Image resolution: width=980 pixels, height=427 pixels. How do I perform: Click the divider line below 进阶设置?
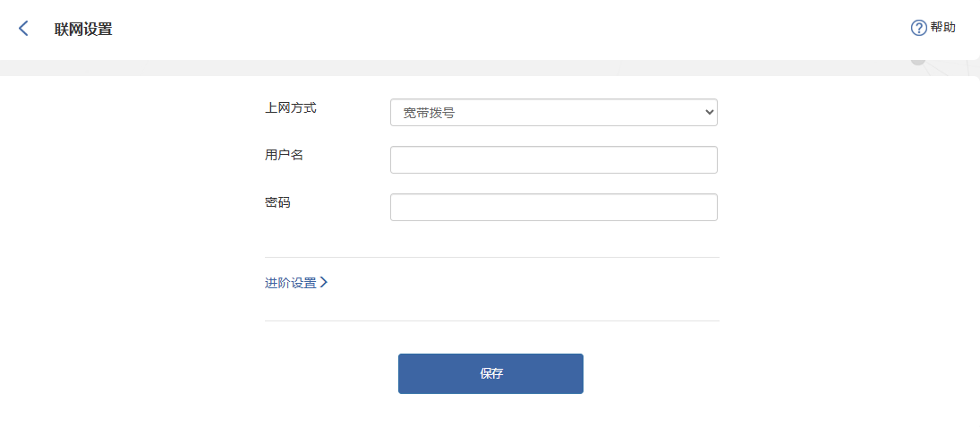point(492,320)
